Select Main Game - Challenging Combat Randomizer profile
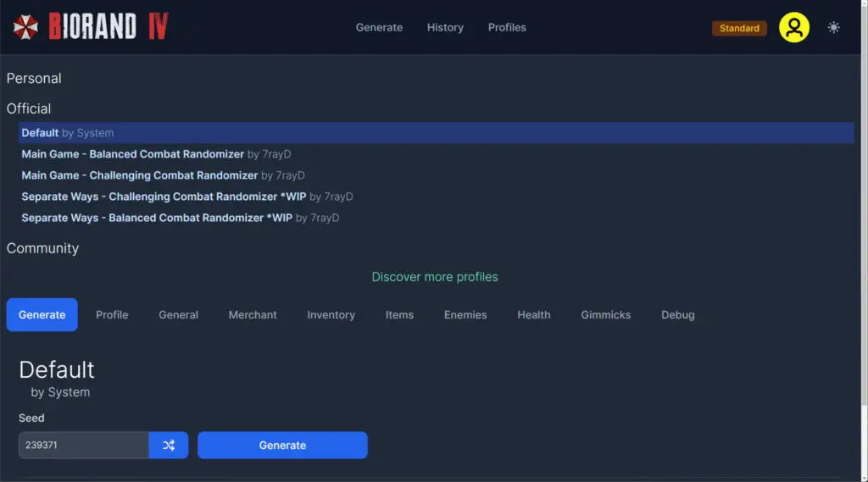 click(x=437, y=175)
